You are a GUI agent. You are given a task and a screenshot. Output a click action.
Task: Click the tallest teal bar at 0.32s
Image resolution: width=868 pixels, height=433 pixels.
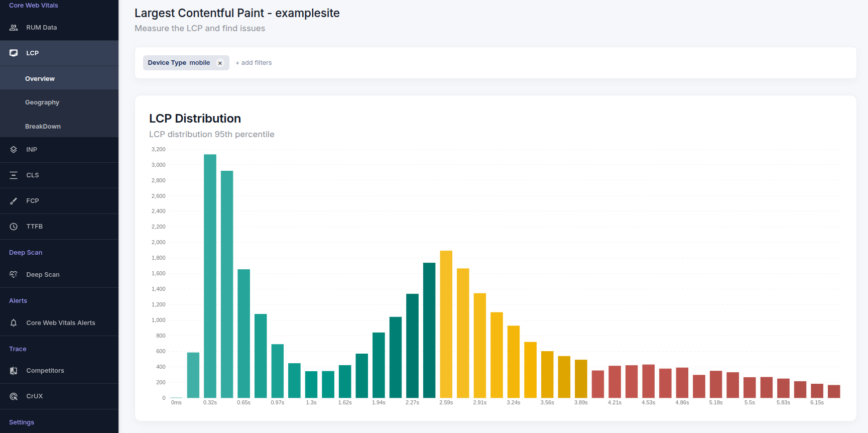(210, 276)
